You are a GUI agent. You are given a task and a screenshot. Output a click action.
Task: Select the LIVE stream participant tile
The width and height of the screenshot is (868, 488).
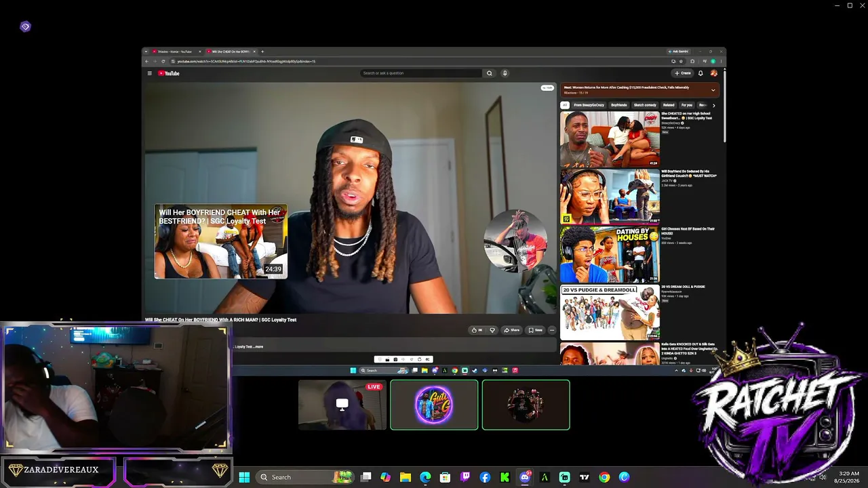point(342,405)
